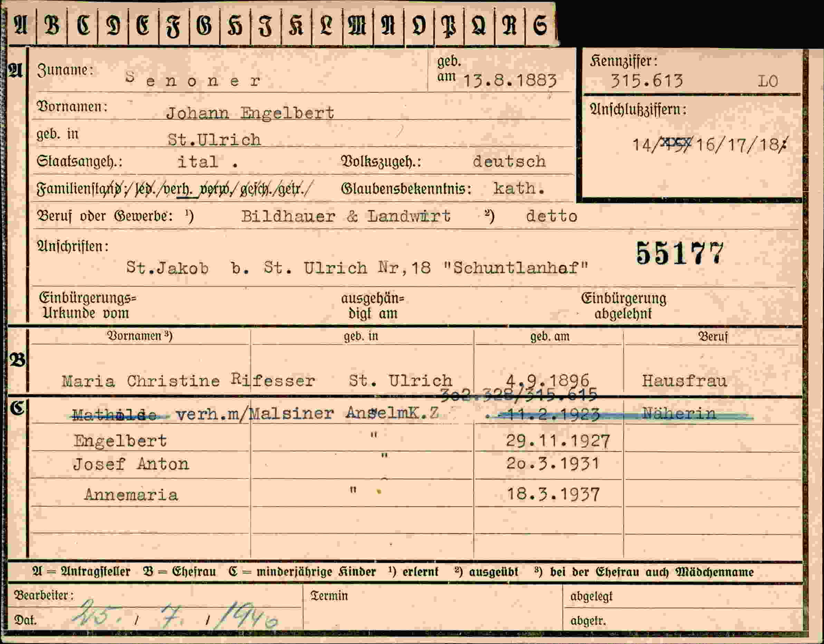This screenshot has width=824, height=644.
Task: Click the birth date "13.8.1883"
Action: point(510,80)
